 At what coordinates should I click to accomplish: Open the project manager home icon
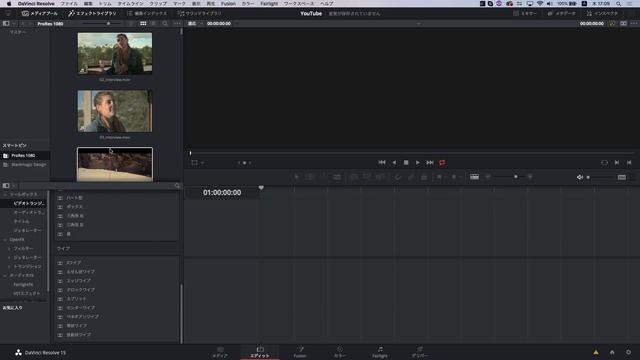612,352
